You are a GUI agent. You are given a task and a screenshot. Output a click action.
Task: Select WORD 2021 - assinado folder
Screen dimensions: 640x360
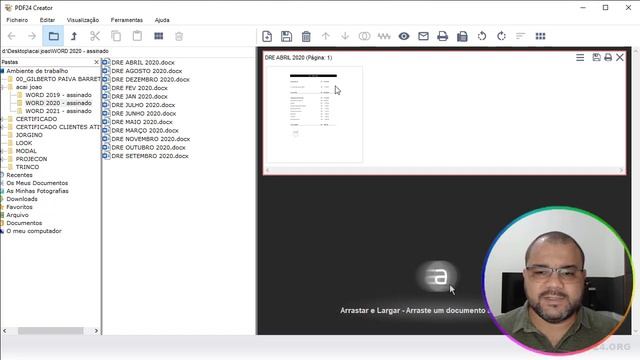[x=58, y=111]
